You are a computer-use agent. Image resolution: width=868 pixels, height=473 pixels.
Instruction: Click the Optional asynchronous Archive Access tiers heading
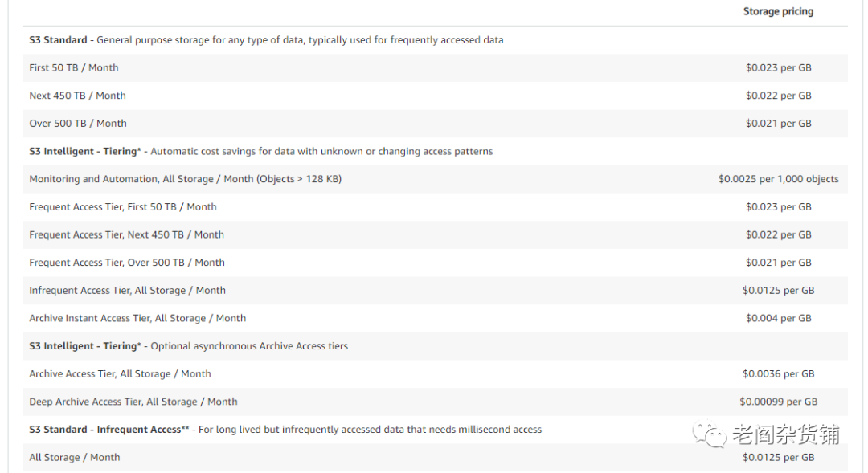click(188, 346)
